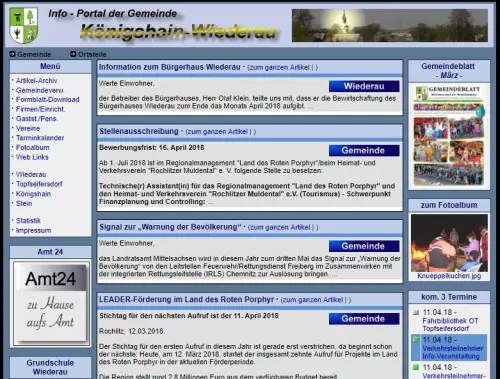Screen dimensions: 500x379
Task: Open the Stellenausschreibung article title
Action: point(139,131)
